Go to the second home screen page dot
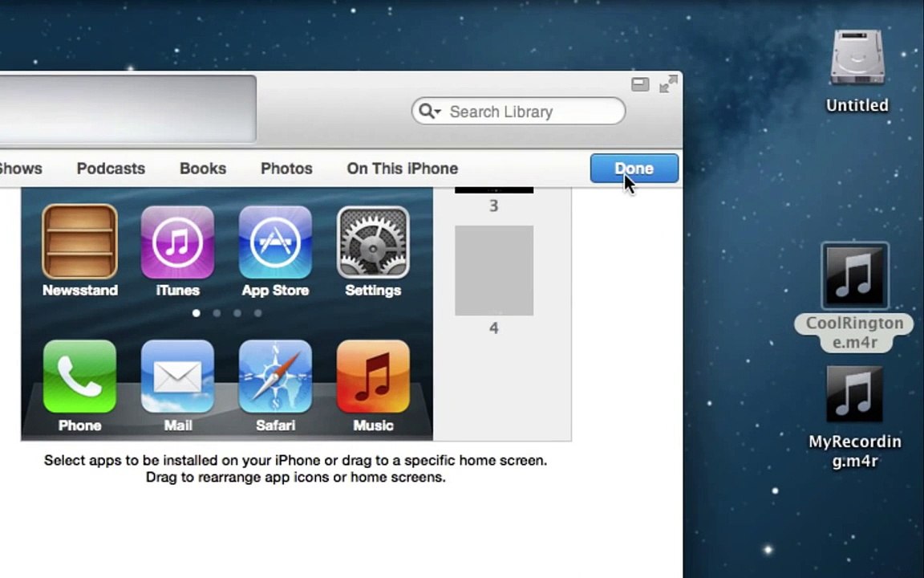Viewport: 924px width, 578px height. pyautogui.click(x=217, y=313)
